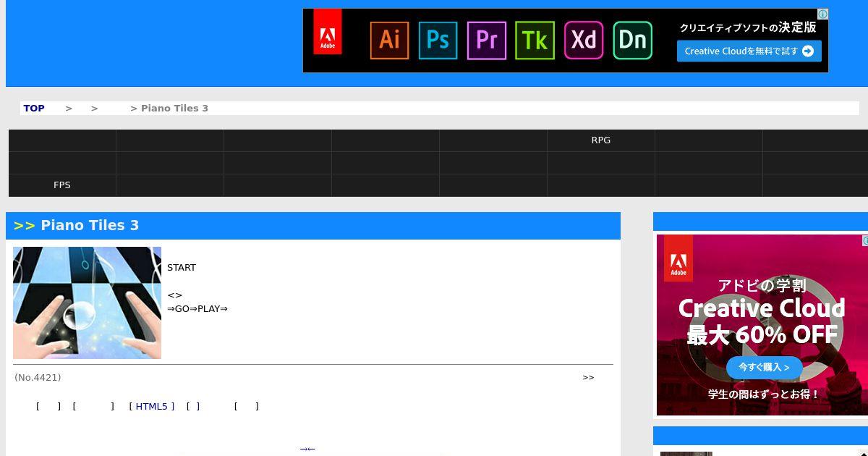
Task: Click the Illustrator Ai icon in banner ad
Action: (x=389, y=40)
